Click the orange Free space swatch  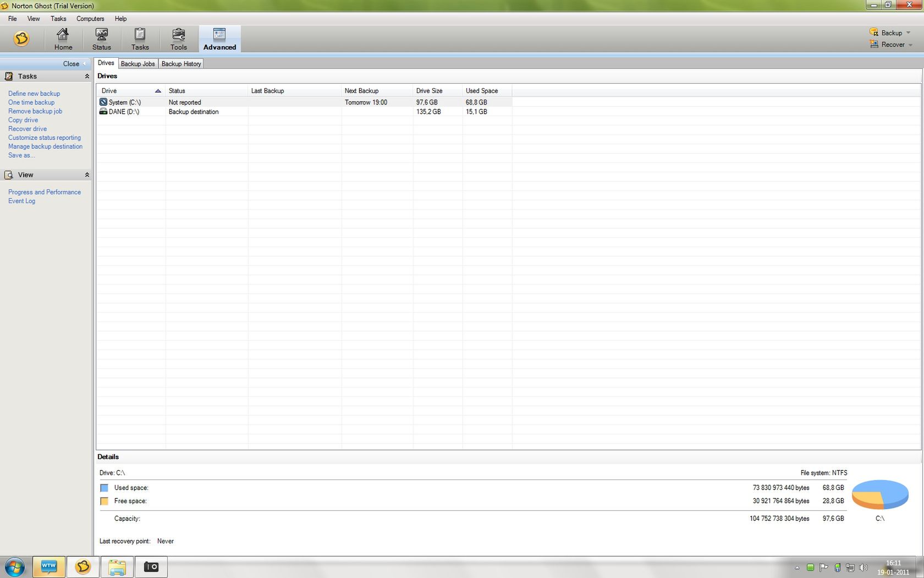[104, 501]
